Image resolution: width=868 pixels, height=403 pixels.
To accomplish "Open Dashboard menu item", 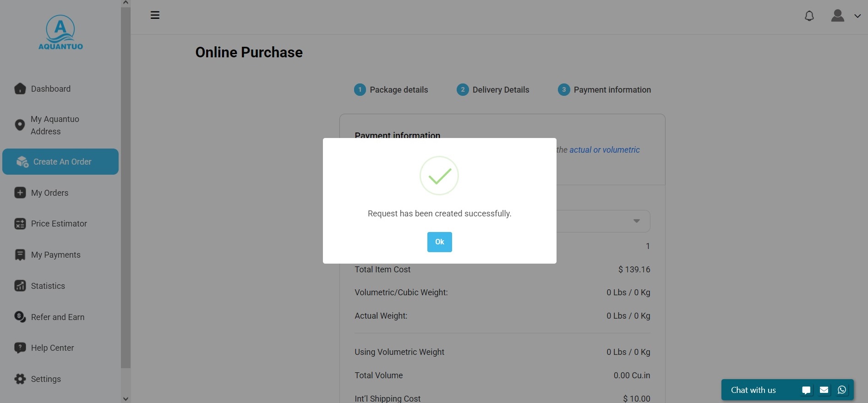I will tap(50, 88).
